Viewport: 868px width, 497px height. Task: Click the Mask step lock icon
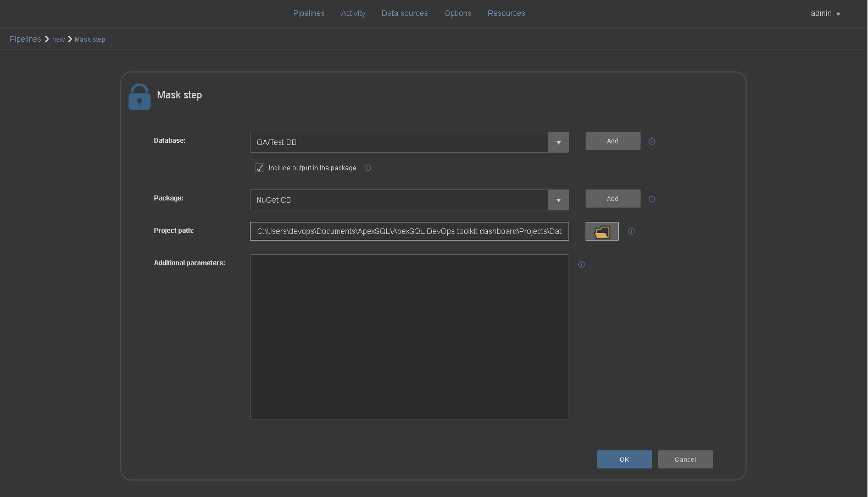[x=140, y=97]
